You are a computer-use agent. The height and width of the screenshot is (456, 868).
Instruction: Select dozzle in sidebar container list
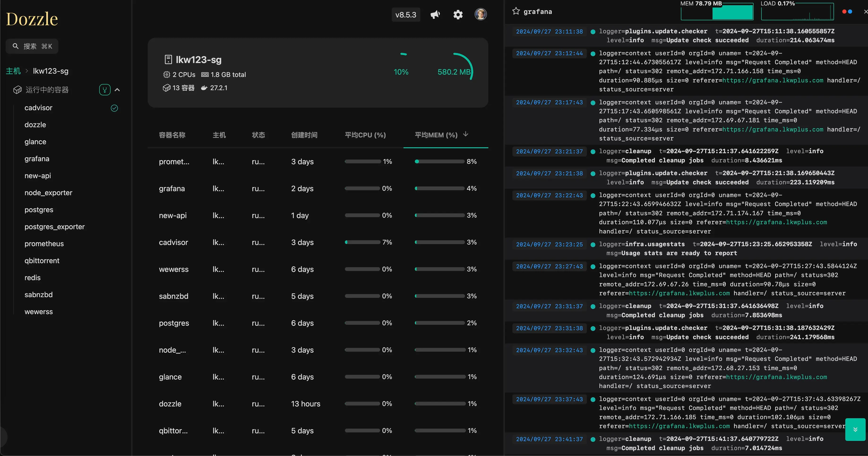point(35,125)
